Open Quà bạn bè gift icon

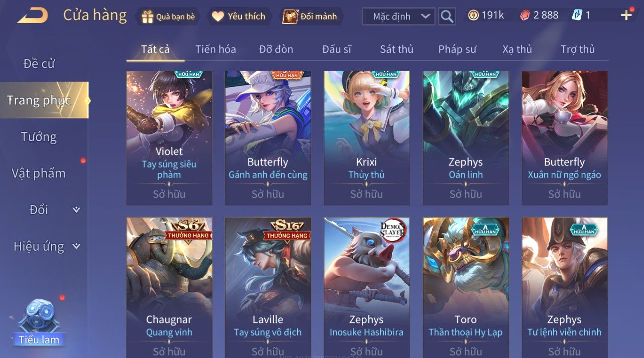(148, 17)
